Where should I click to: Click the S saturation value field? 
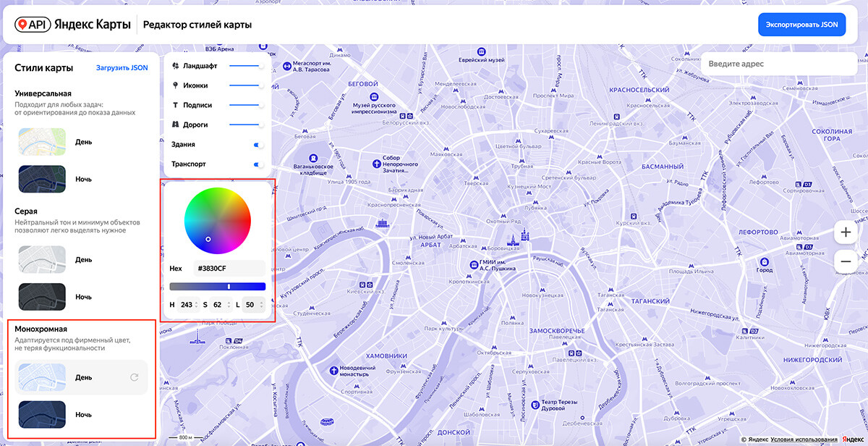(220, 305)
